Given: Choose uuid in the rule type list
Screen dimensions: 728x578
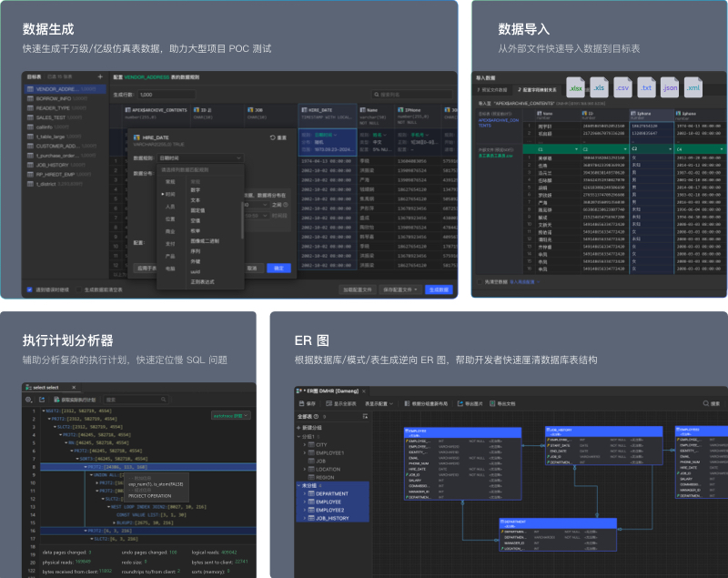Looking at the screenshot, I should point(195,271).
